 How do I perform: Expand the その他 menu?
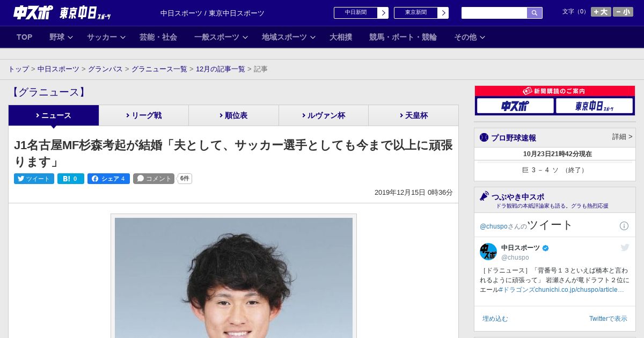[470, 37]
